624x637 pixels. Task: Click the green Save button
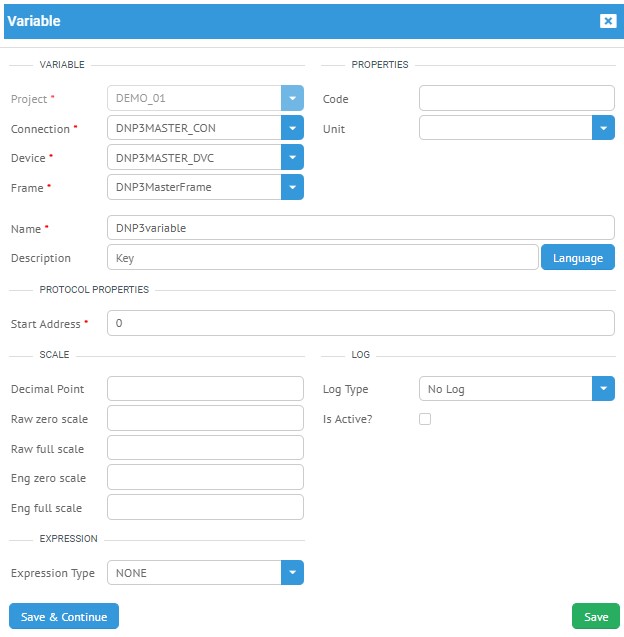[x=595, y=617]
